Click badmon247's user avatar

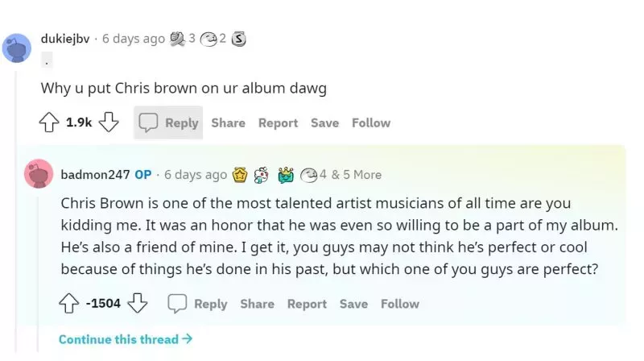click(x=39, y=175)
